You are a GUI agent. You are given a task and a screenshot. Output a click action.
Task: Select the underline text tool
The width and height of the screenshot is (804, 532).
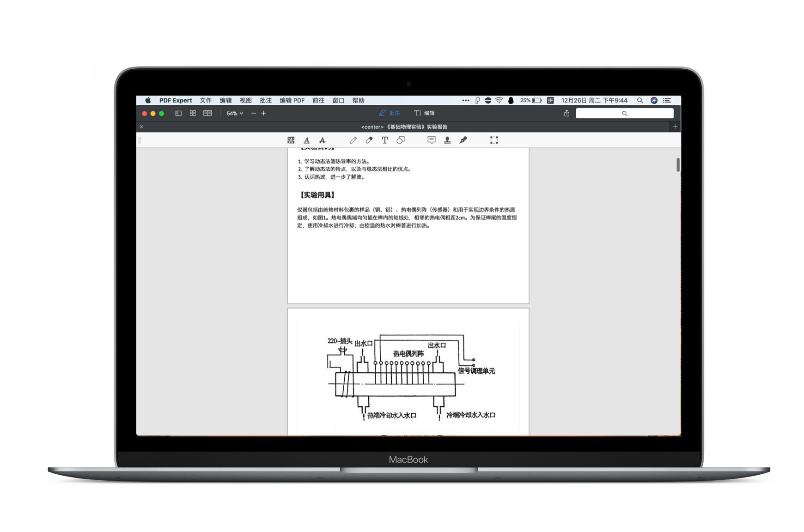click(x=306, y=140)
